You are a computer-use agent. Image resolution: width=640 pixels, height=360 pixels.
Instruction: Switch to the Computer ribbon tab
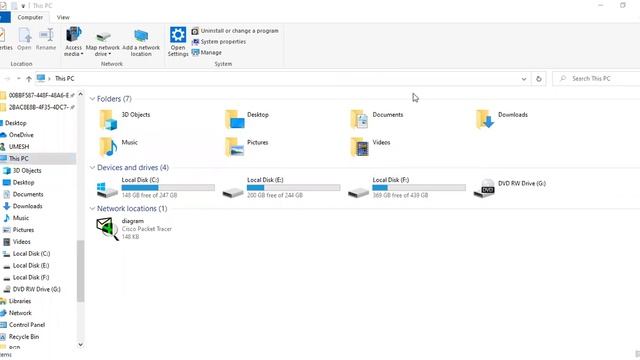coord(30,17)
